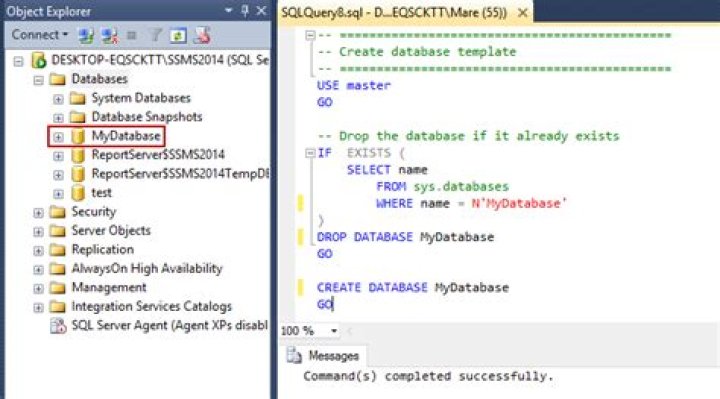Expand AlwaysOn High Availability folder
720x399 pixels.
click(x=38, y=270)
